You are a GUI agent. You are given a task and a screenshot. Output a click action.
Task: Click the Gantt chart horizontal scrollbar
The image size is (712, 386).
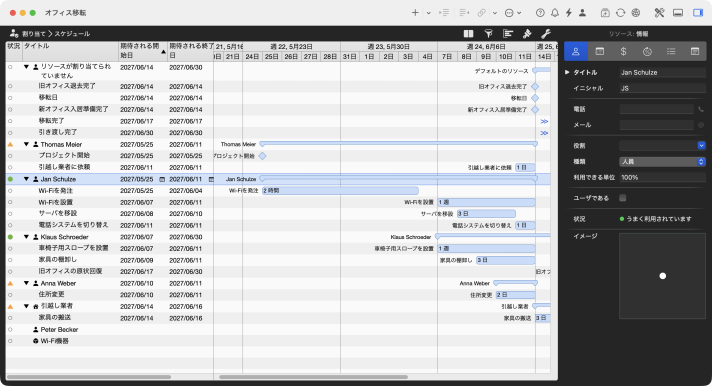[313, 377]
